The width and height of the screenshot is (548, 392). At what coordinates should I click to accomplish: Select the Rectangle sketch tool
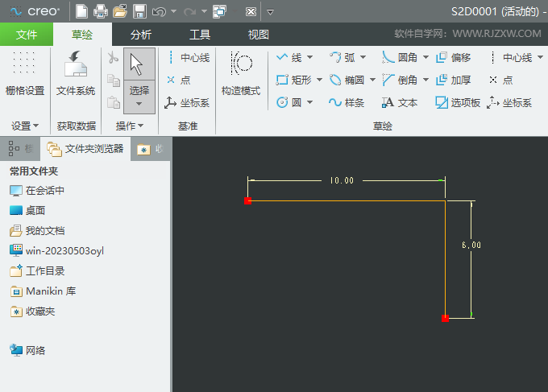click(x=294, y=80)
